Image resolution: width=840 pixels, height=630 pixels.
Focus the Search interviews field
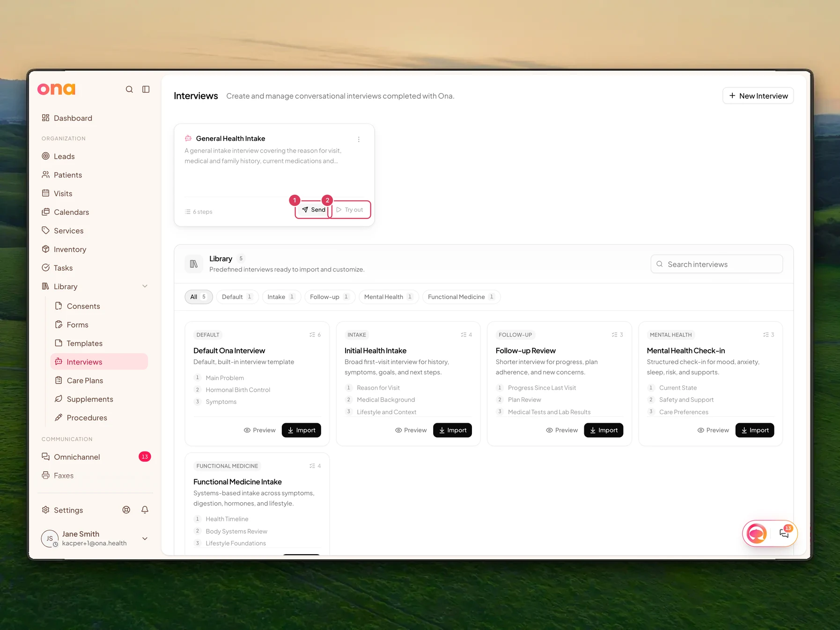tap(716, 264)
